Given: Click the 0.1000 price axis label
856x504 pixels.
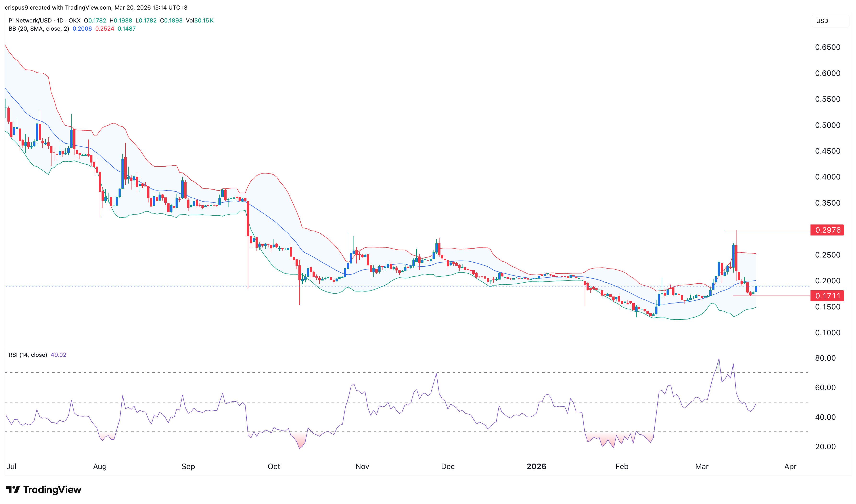Looking at the screenshot, I should coord(827,333).
